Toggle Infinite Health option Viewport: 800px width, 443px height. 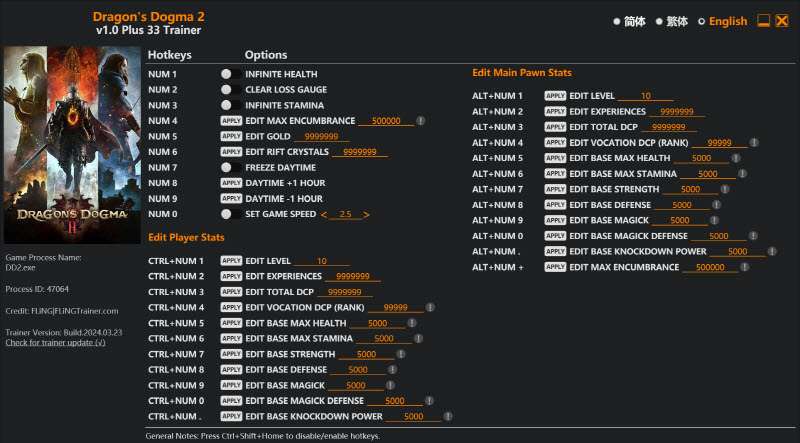[x=226, y=74]
